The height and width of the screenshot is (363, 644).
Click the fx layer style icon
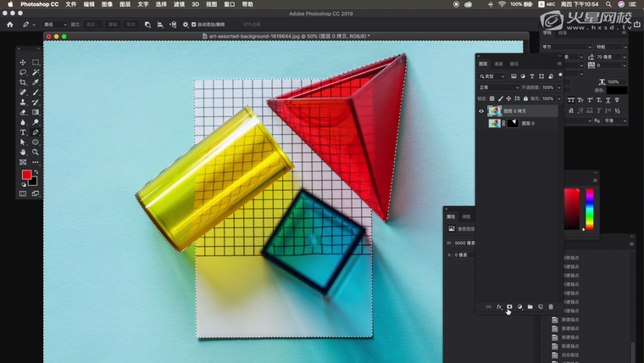(x=499, y=306)
